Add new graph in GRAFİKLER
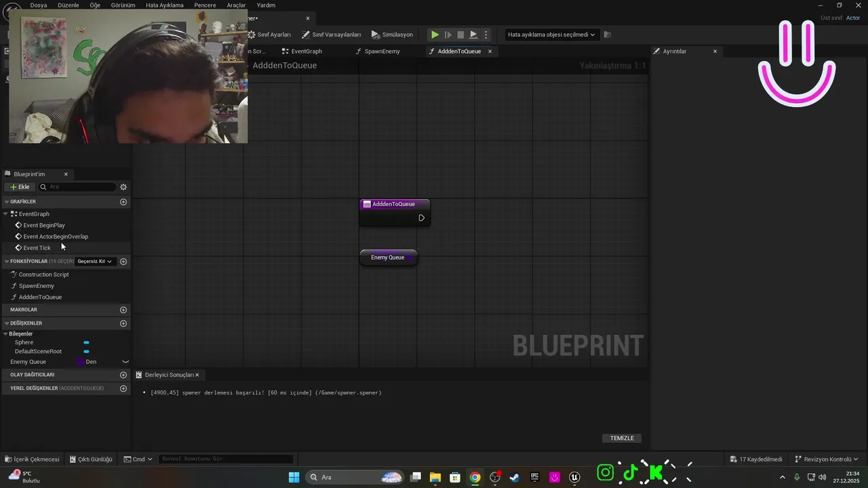This screenshot has width=868, height=488. coord(123,202)
